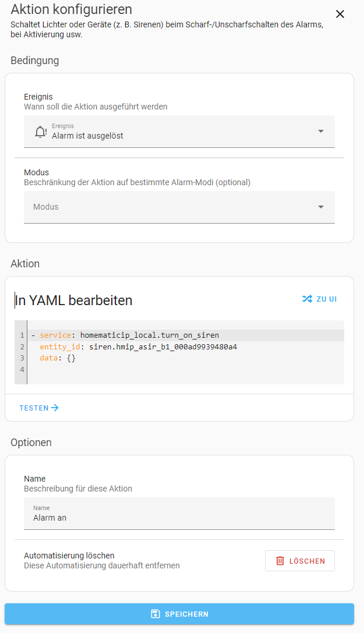Click into the Name field with Alarm an
The width and height of the screenshot is (364, 633).
point(179,514)
